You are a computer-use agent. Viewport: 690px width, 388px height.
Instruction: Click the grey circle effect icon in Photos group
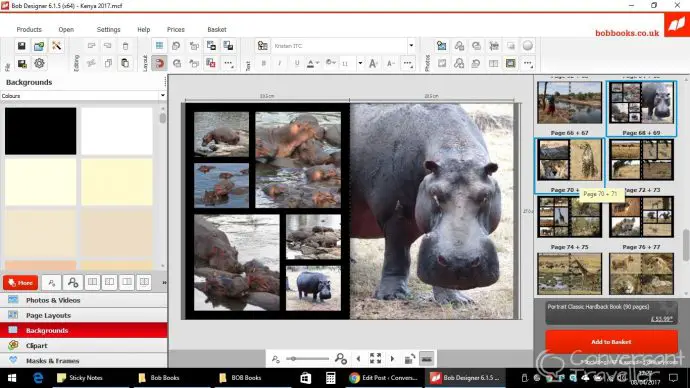(528, 45)
